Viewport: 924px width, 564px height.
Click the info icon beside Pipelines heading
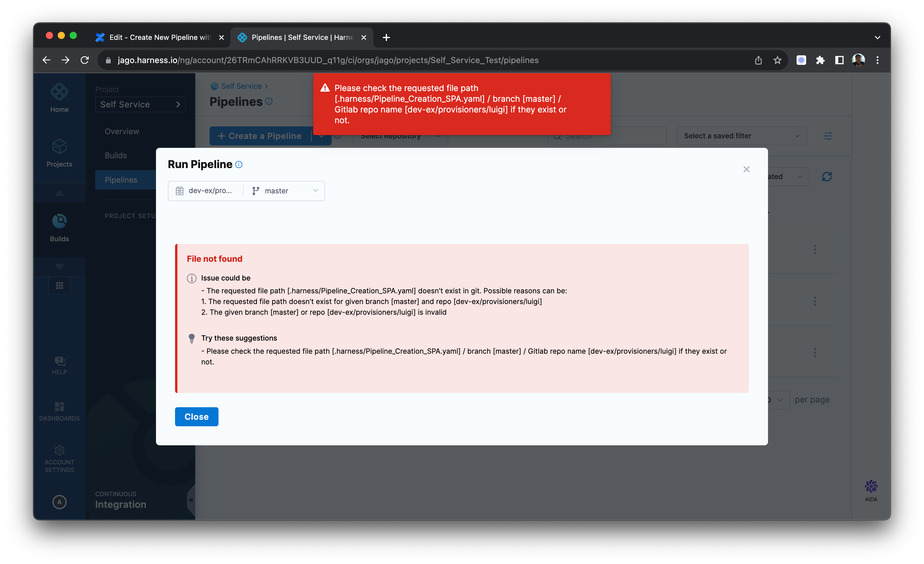(x=269, y=101)
